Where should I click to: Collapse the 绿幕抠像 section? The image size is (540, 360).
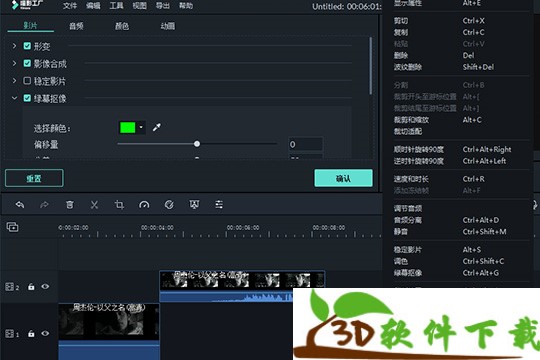pyautogui.click(x=14, y=98)
